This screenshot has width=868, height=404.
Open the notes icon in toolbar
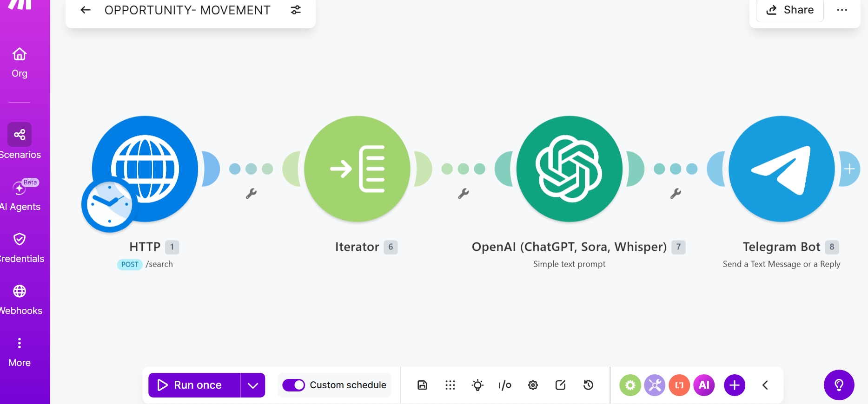coord(561,385)
